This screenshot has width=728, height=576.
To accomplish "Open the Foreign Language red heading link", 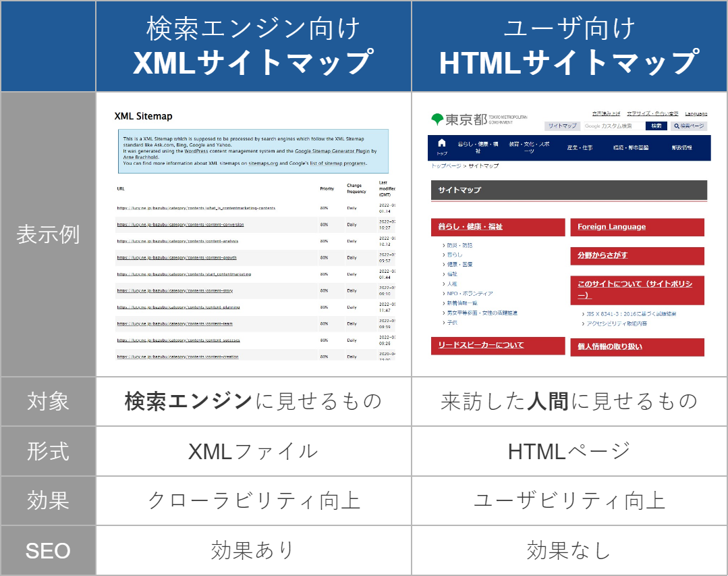I will click(x=611, y=227).
